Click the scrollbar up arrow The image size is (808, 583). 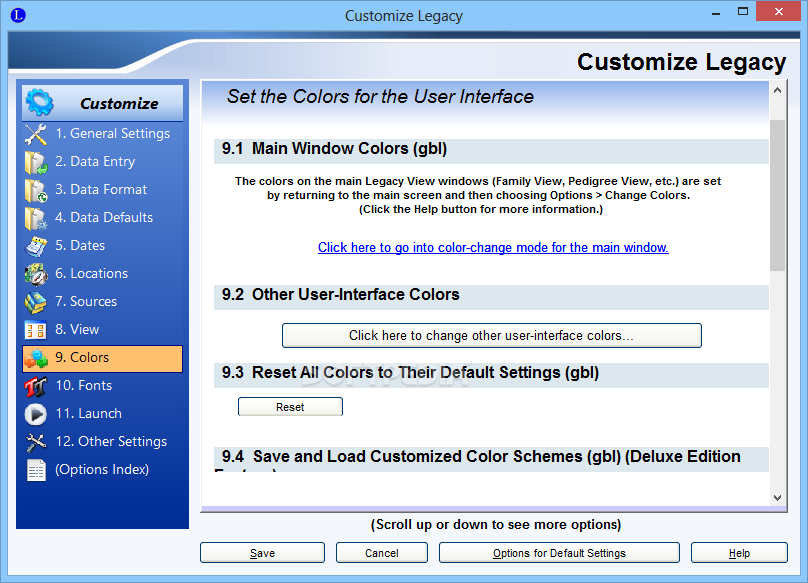point(778,90)
